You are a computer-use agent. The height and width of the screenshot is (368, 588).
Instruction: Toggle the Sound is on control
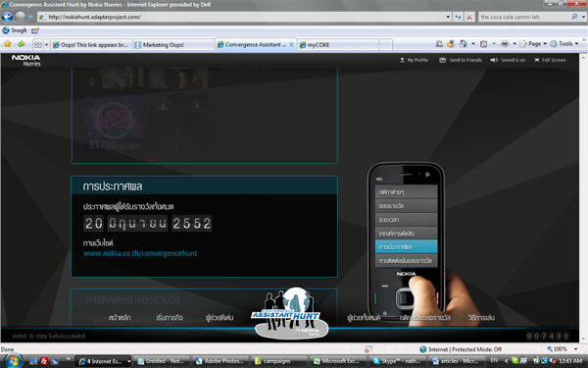point(508,60)
